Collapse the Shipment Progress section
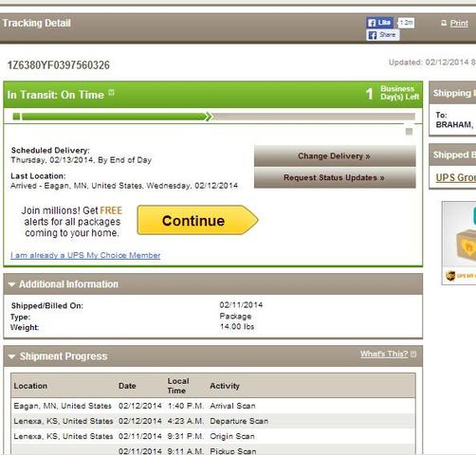This screenshot has width=476, height=455. (11, 356)
